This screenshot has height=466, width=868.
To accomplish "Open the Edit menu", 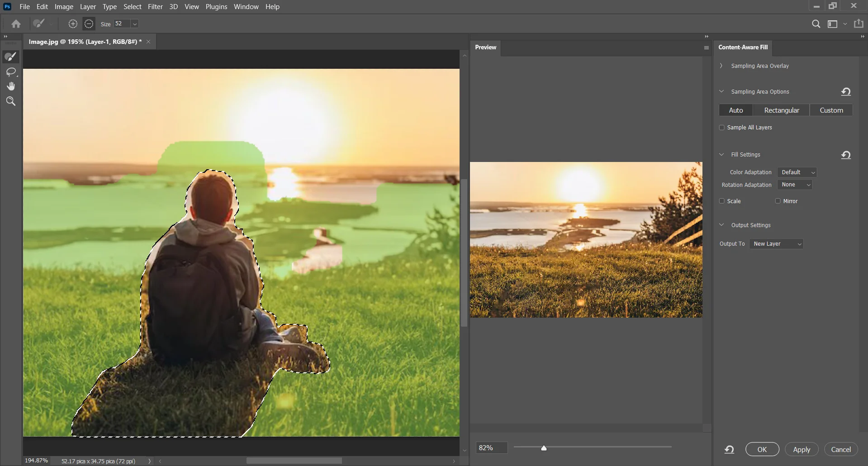I will [42, 7].
